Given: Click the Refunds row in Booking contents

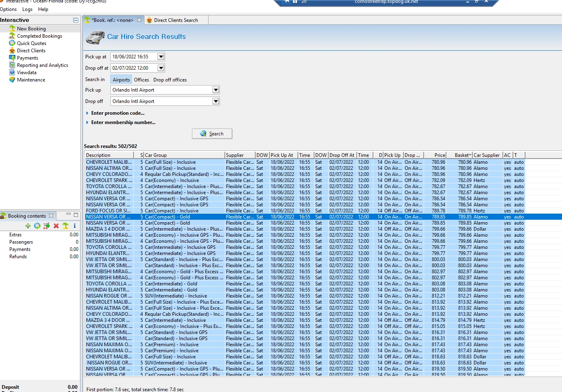Looking at the screenshot, I should click(40, 257).
